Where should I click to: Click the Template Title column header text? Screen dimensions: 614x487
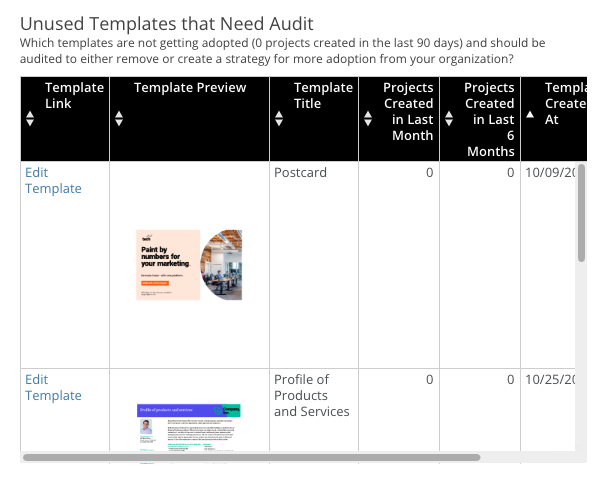pos(323,96)
